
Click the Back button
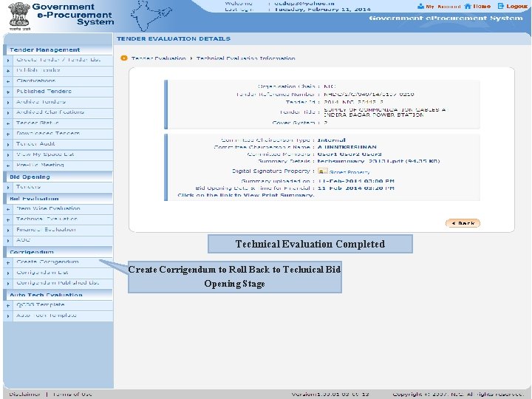[463, 223]
